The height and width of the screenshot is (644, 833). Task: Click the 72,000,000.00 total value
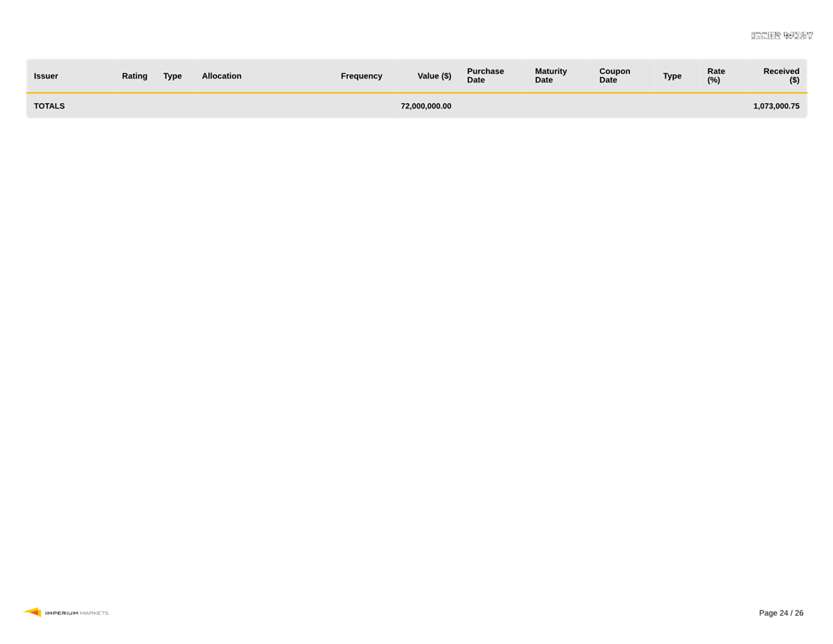pyautogui.click(x=426, y=106)
